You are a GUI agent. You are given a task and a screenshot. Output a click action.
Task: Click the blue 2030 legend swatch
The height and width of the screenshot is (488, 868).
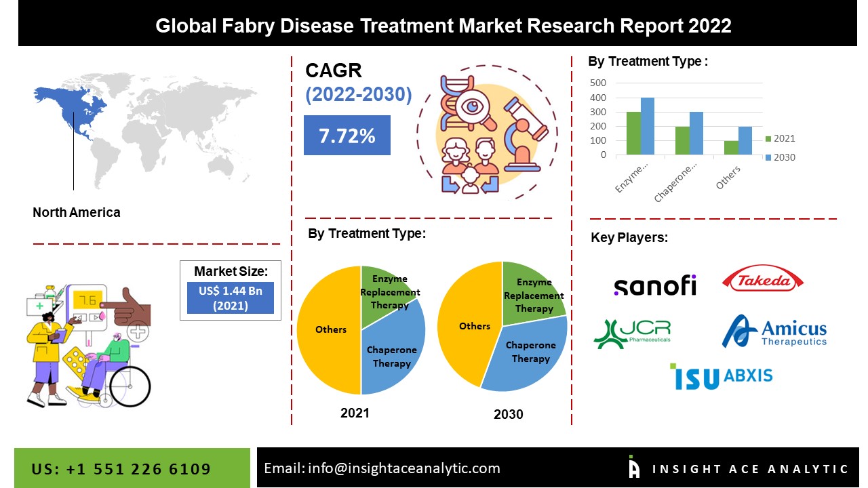tap(768, 158)
